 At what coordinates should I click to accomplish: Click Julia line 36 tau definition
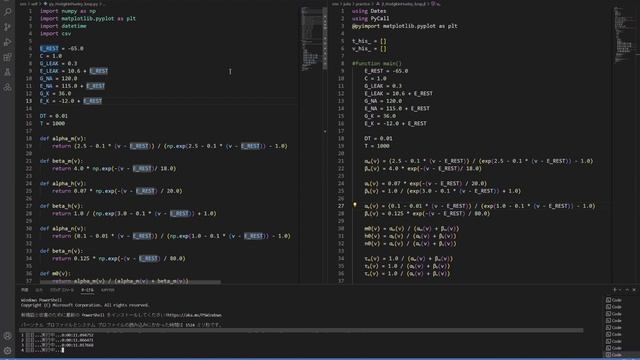tap(407, 273)
